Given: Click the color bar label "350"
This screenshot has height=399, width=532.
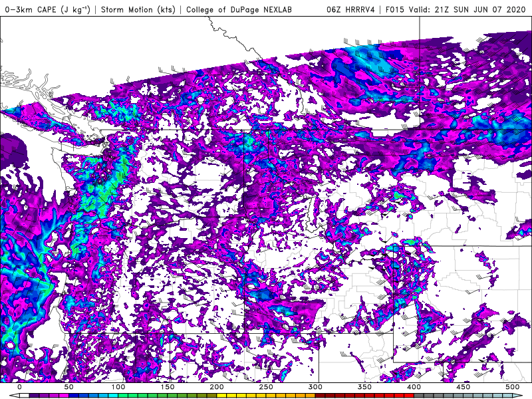Looking at the screenshot, I should [364, 387].
